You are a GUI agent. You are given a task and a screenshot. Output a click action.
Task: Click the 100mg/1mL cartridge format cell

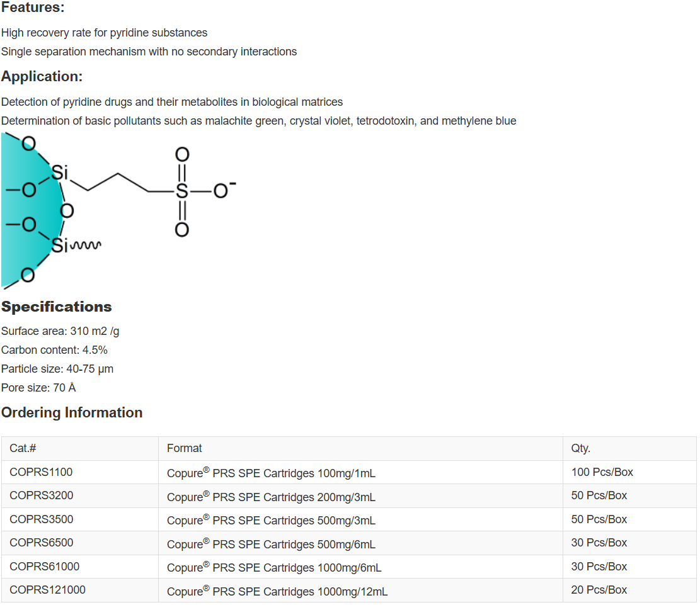271,473
